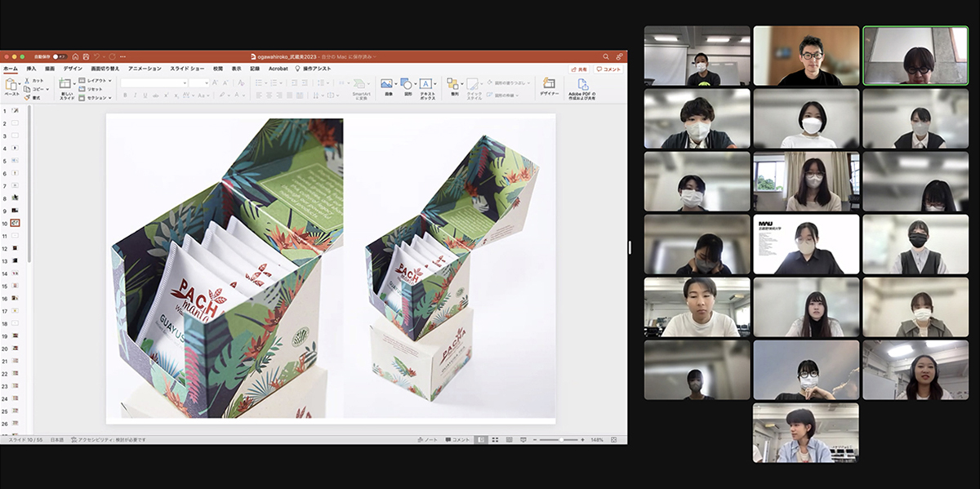Open the Acrobat tab
The height and width of the screenshot is (489, 980).
click(278, 69)
